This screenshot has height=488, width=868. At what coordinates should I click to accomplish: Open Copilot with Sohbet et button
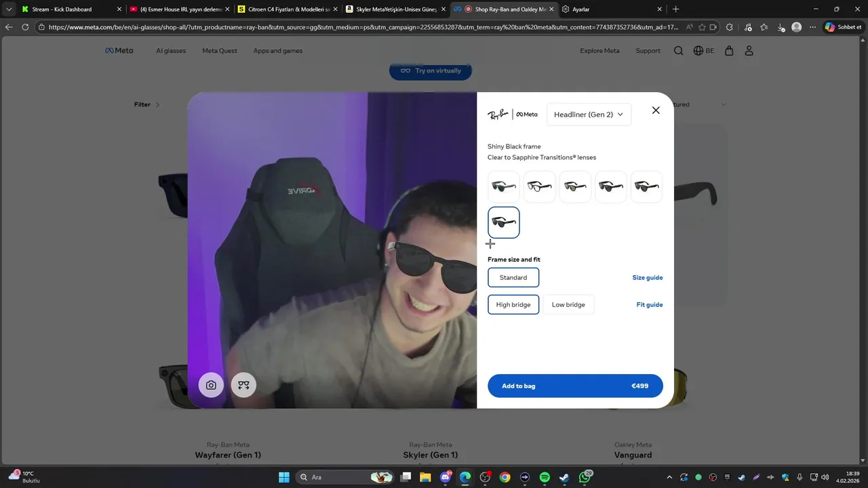point(843,27)
